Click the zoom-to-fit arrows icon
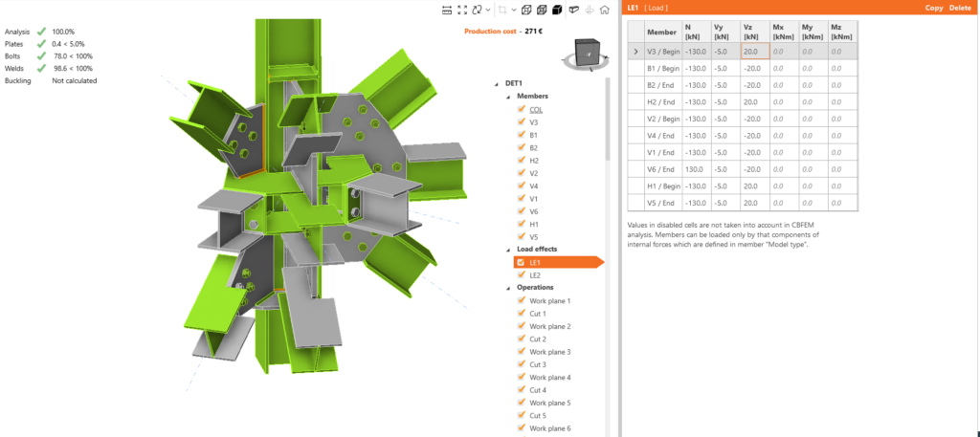This screenshot has width=980, height=437. (x=462, y=10)
